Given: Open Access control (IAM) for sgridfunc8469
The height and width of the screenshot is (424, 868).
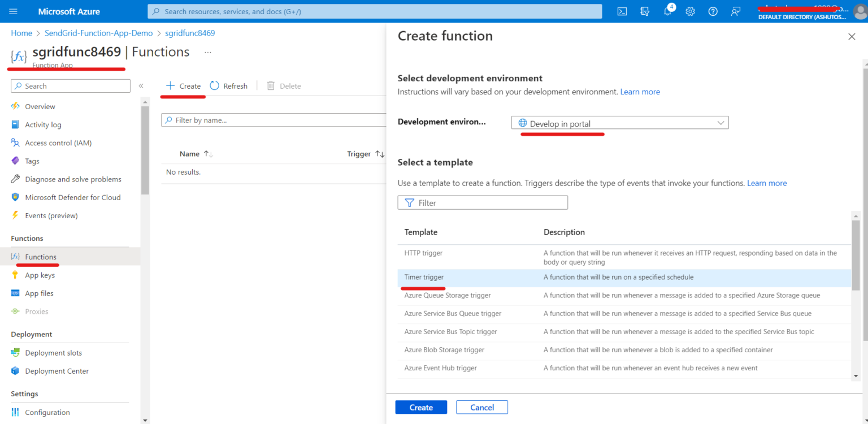Looking at the screenshot, I should pos(58,142).
